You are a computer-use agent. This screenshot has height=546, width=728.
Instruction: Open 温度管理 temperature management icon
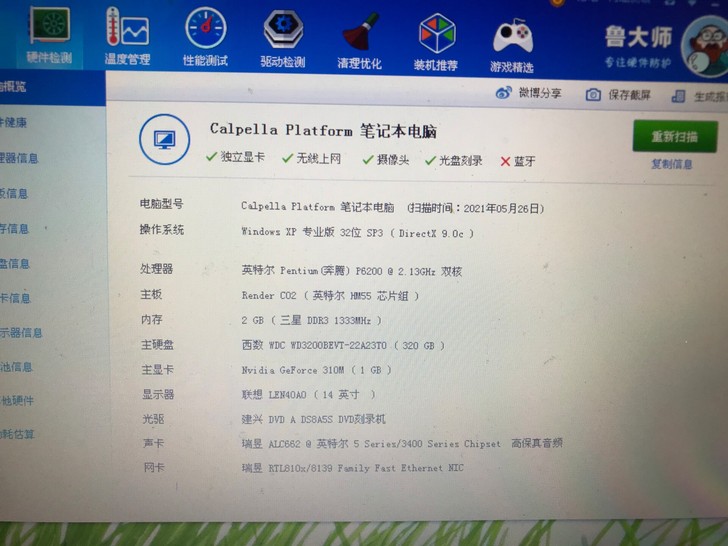(127, 28)
